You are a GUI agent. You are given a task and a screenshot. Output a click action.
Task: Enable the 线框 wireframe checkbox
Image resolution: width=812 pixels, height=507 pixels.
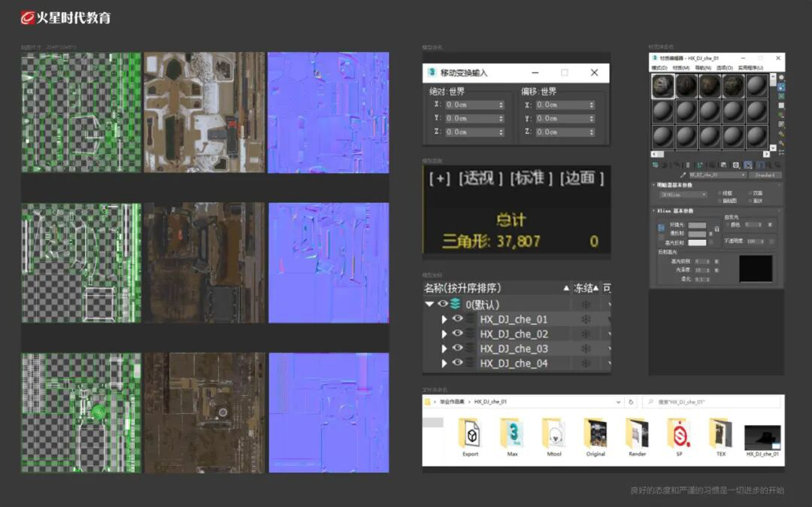[720, 193]
